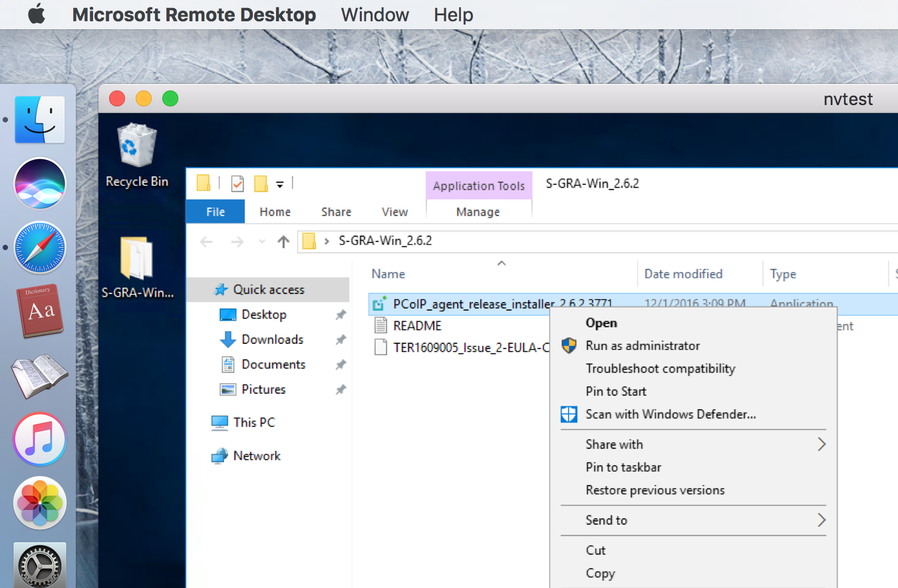Open the open-book app icon in dock
898x588 pixels.
pyautogui.click(x=40, y=376)
